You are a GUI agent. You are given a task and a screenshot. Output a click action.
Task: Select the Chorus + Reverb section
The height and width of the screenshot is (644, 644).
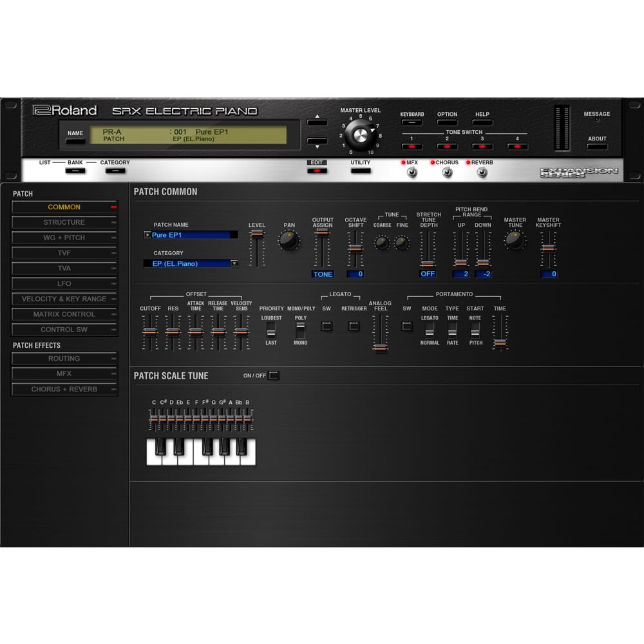pyautogui.click(x=64, y=389)
